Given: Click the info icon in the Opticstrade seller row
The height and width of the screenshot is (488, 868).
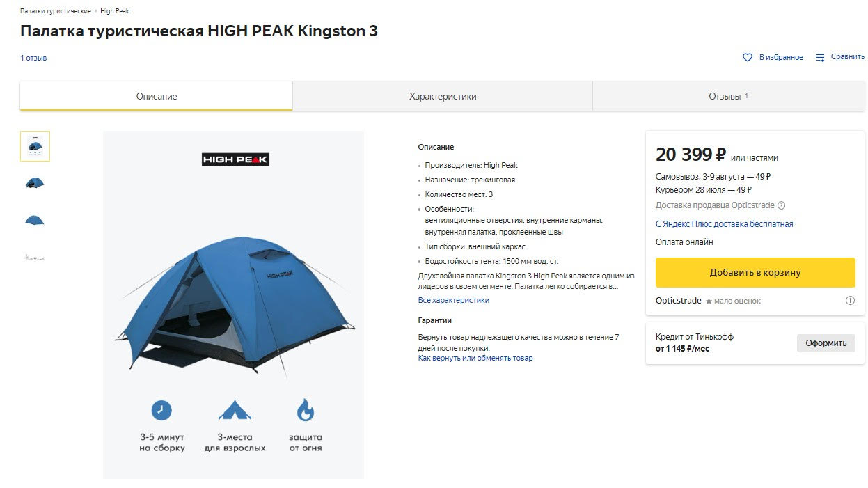Looking at the screenshot, I should 850,301.
